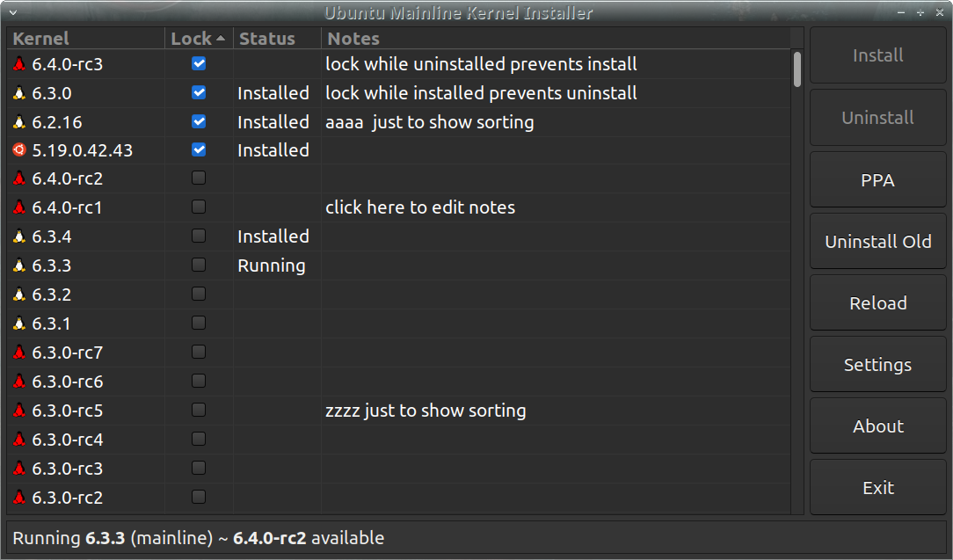Select the note "zzzz just to show sorting"
The width and height of the screenshot is (953, 560).
426,411
